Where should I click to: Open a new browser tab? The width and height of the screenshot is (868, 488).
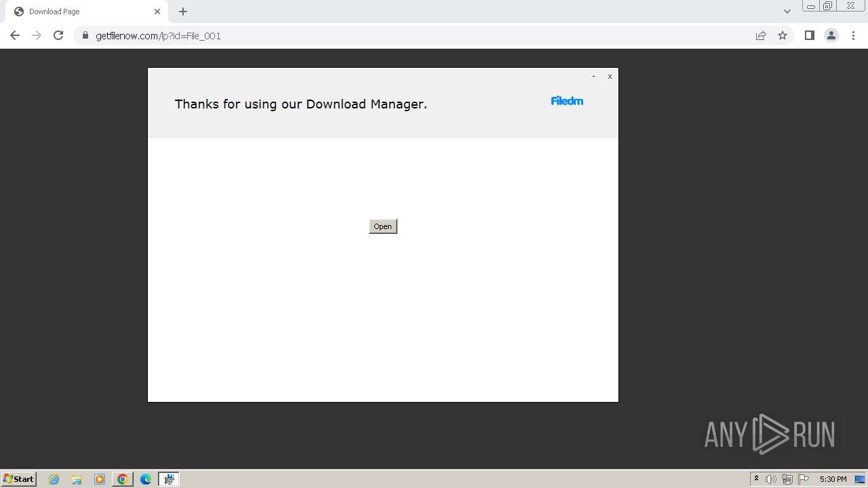[183, 12]
